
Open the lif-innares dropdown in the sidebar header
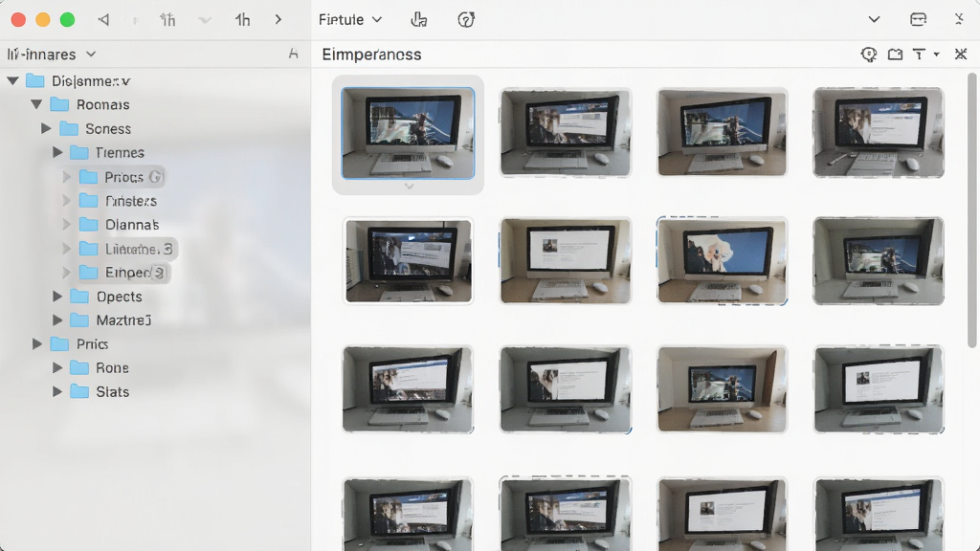[52, 55]
